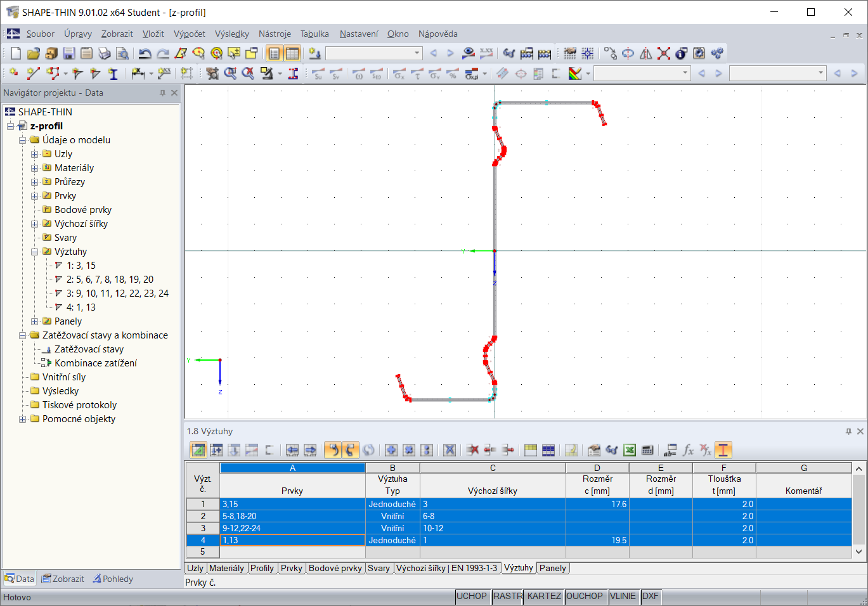
Task: Switch to the Zobrazit navigator tab
Action: pyautogui.click(x=63, y=579)
